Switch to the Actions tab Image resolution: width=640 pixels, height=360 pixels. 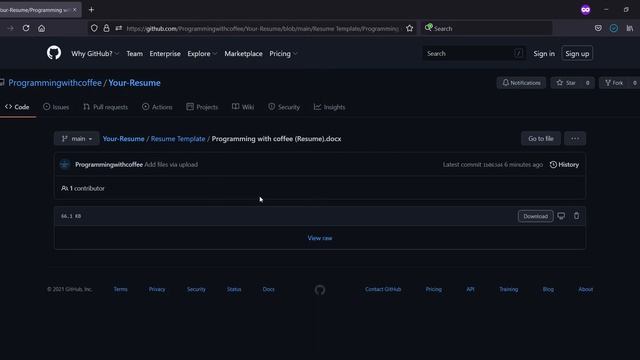point(157,107)
